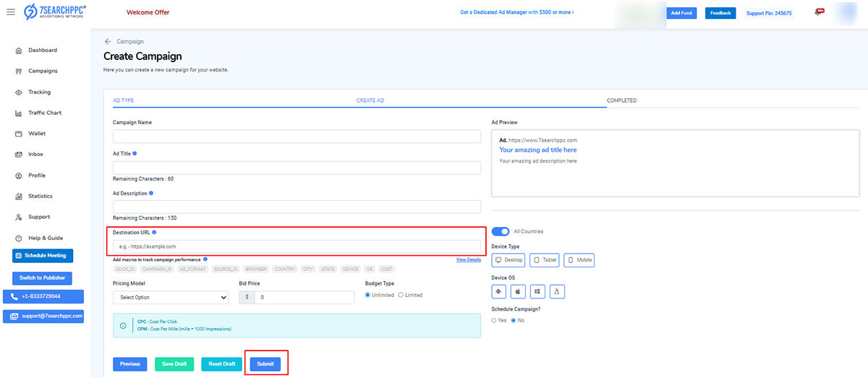The image size is (868, 378).
Task: Toggle the All Countries switch
Action: [x=501, y=231]
